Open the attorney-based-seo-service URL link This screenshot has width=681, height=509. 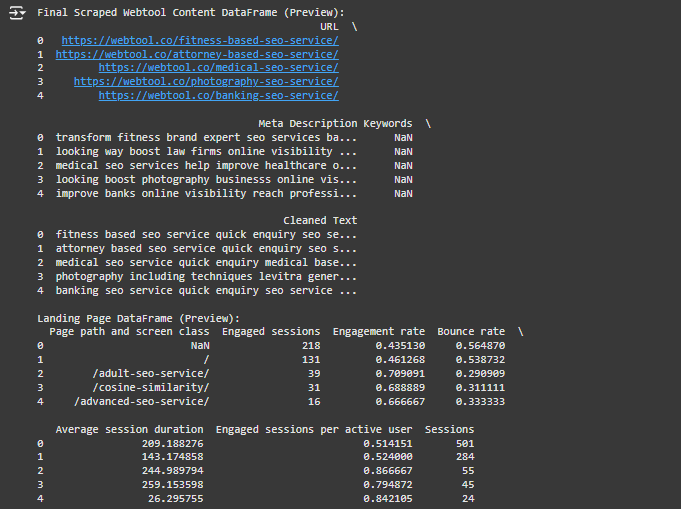pyautogui.click(x=197, y=54)
